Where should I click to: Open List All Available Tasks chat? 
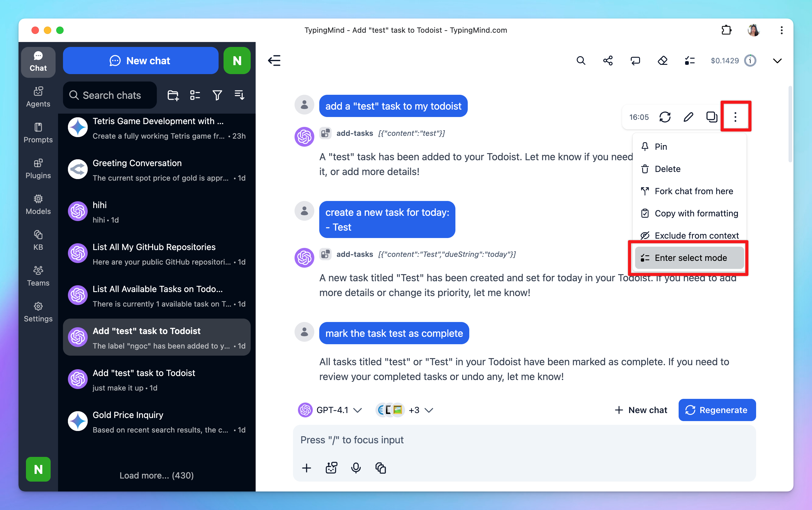point(157,296)
